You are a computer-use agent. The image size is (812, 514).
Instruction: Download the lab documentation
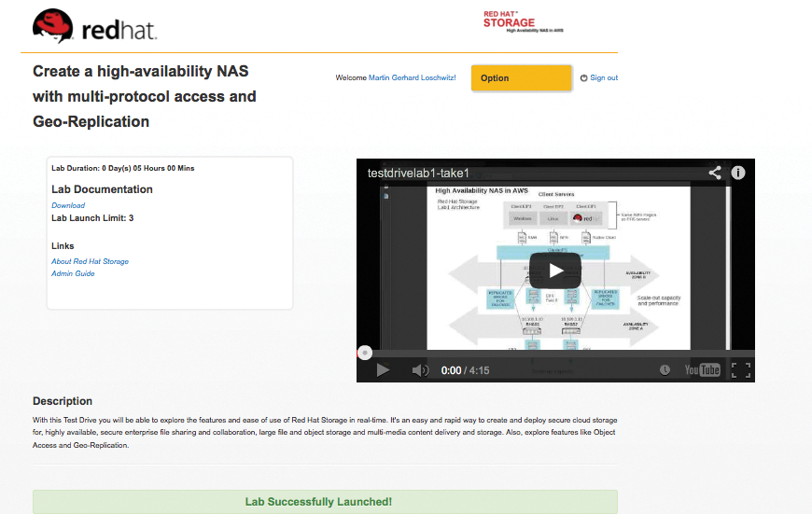pos(68,205)
